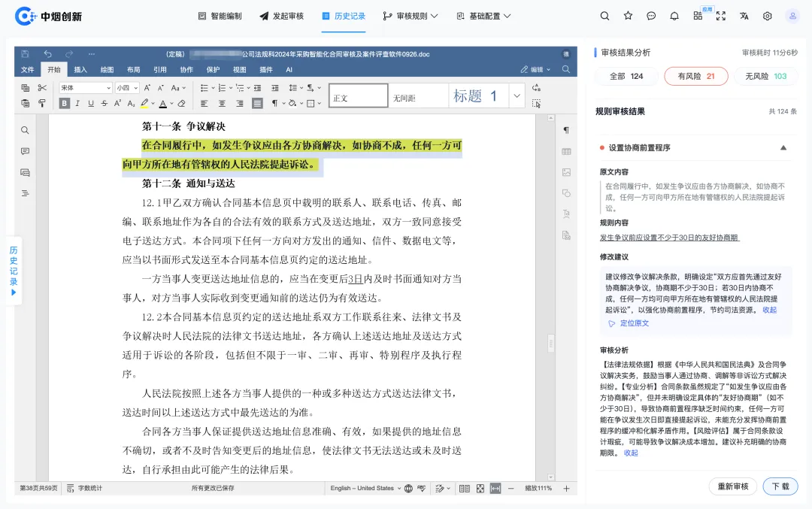Collapse the 设置协商前置程序 rule item
Screen dimensions: 812x509
tap(783, 147)
